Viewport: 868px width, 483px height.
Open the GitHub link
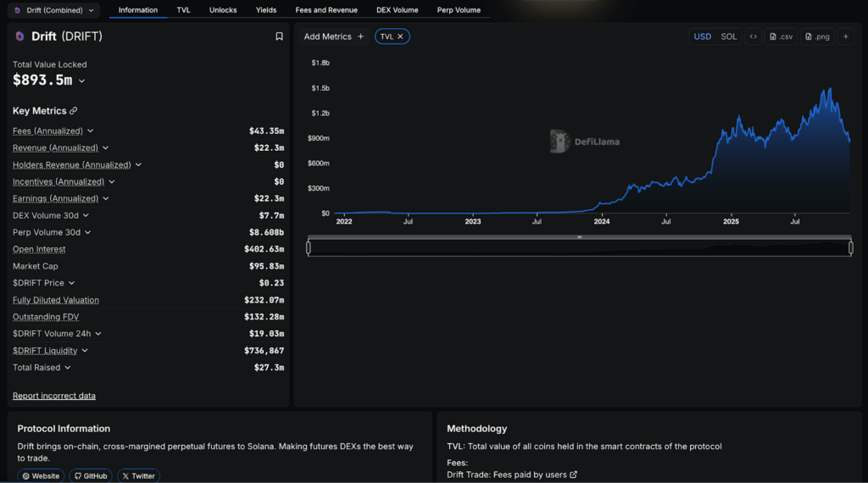pos(91,476)
